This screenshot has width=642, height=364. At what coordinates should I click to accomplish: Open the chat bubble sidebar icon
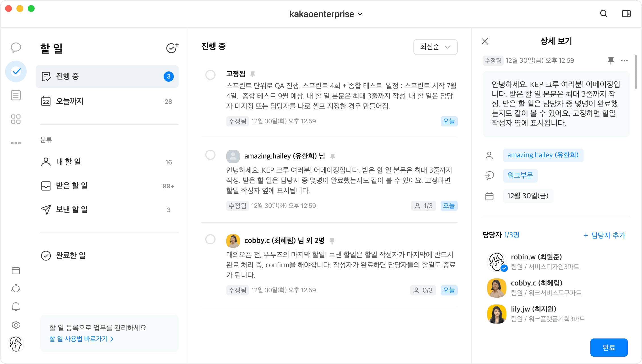(16, 47)
